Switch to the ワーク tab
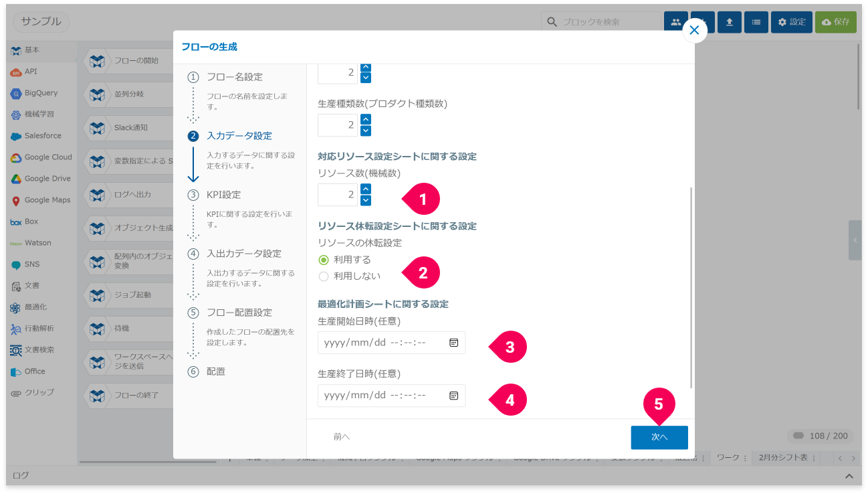868x494 pixels. tap(728, 459)
